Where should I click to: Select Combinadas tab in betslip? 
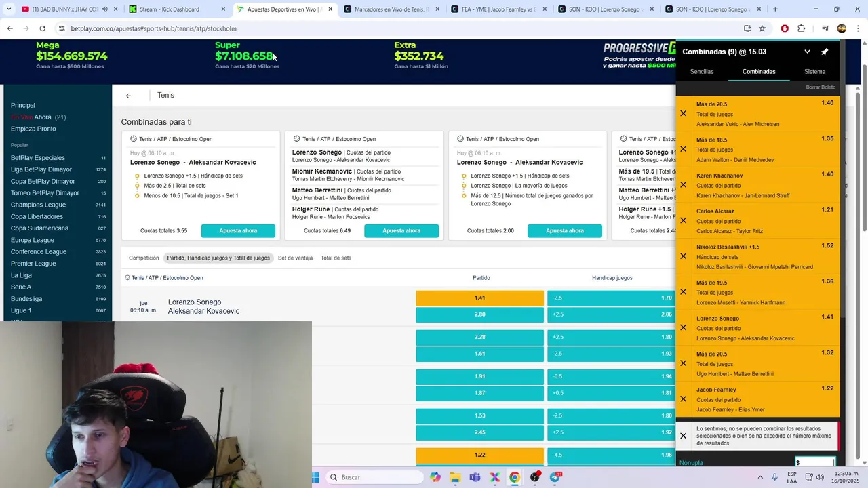[x=759, y=72]
